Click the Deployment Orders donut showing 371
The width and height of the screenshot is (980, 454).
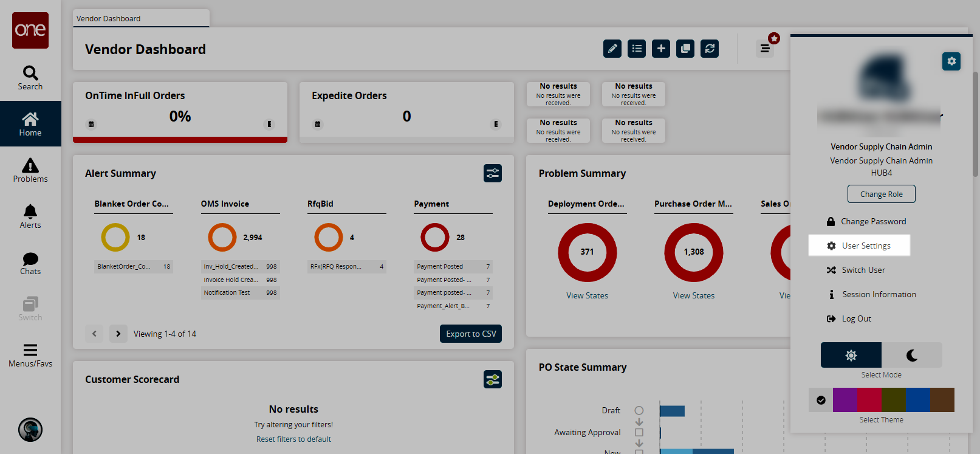point(588,252)
